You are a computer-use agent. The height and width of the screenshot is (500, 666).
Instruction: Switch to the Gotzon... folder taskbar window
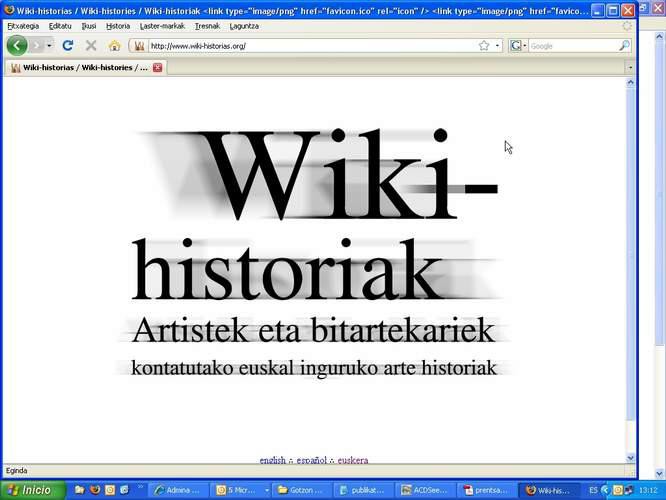[x=302, y=490]
